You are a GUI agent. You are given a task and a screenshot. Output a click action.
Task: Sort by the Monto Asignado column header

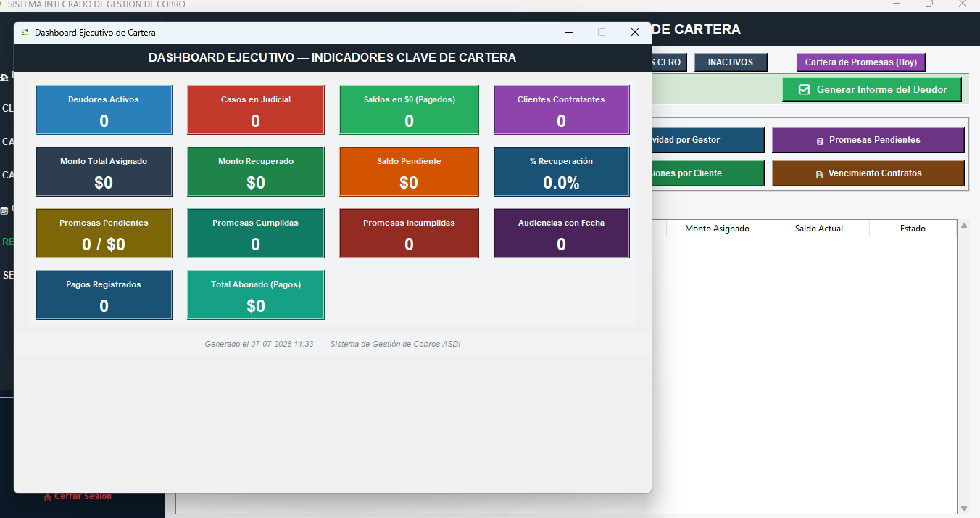717,229
